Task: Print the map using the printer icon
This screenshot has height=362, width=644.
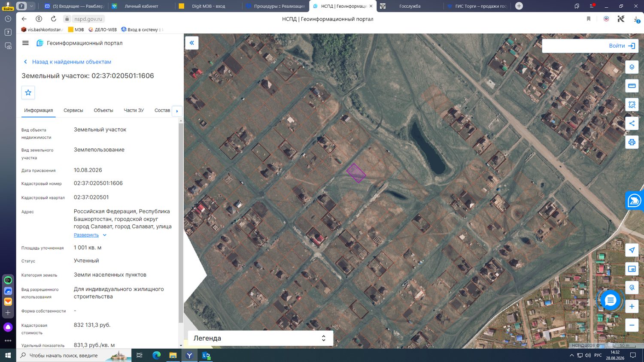Action: (x=632, y=142)
